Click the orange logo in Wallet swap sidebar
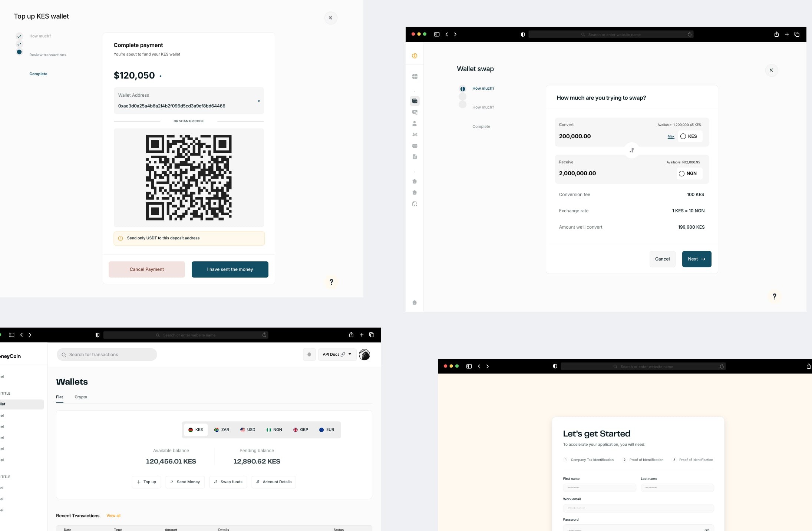 415,56
